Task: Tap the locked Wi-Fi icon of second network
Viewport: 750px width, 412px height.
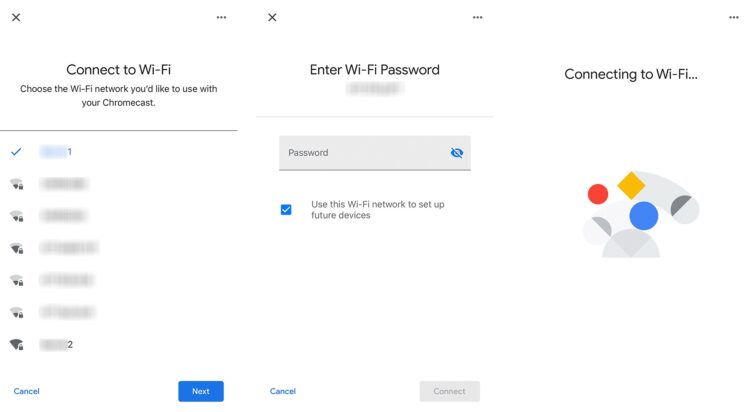Action: [x=17, y=184]
